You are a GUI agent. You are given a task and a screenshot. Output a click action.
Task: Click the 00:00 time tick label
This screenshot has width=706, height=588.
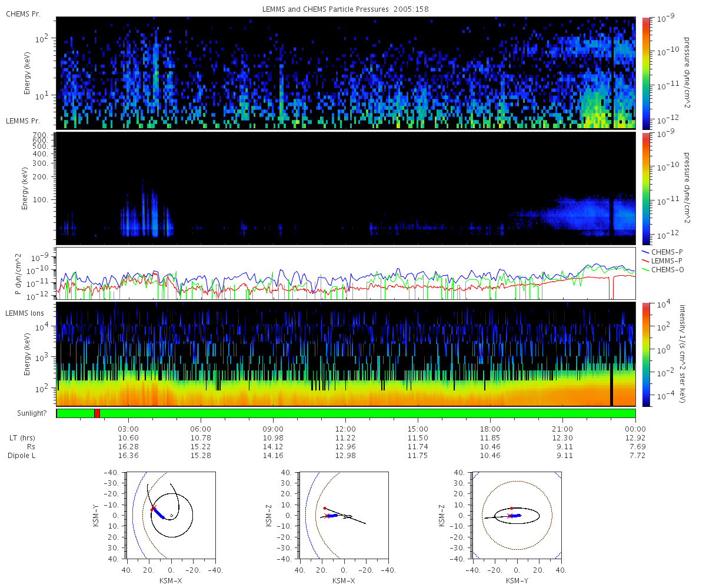(x=635, y=429)
